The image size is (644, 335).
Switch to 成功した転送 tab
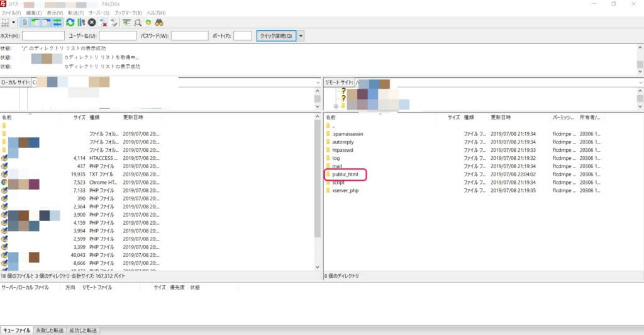(x=83, y=331)
